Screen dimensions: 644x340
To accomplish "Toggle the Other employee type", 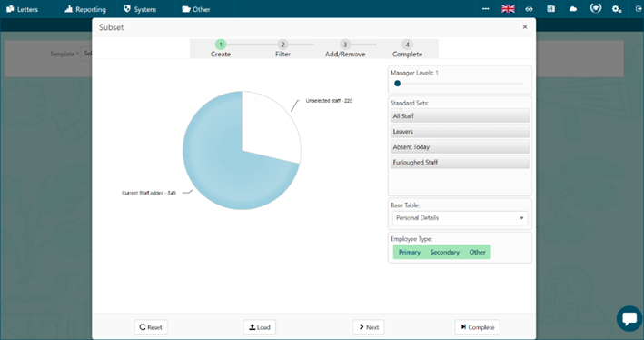I will (x=477, y=252).
